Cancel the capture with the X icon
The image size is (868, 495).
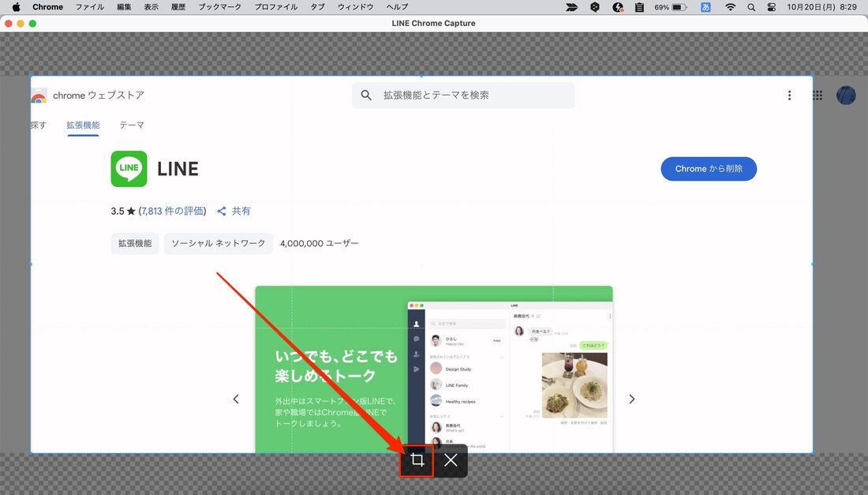(450, 460)
